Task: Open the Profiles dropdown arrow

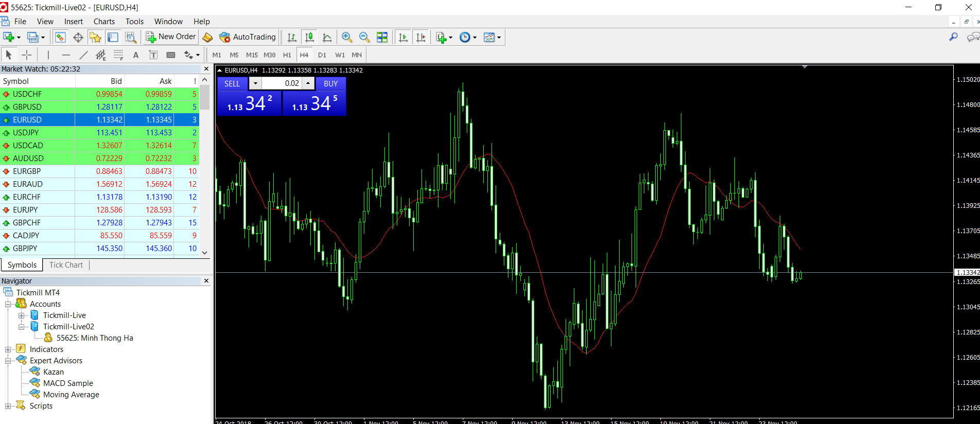Action: point(43,38)
